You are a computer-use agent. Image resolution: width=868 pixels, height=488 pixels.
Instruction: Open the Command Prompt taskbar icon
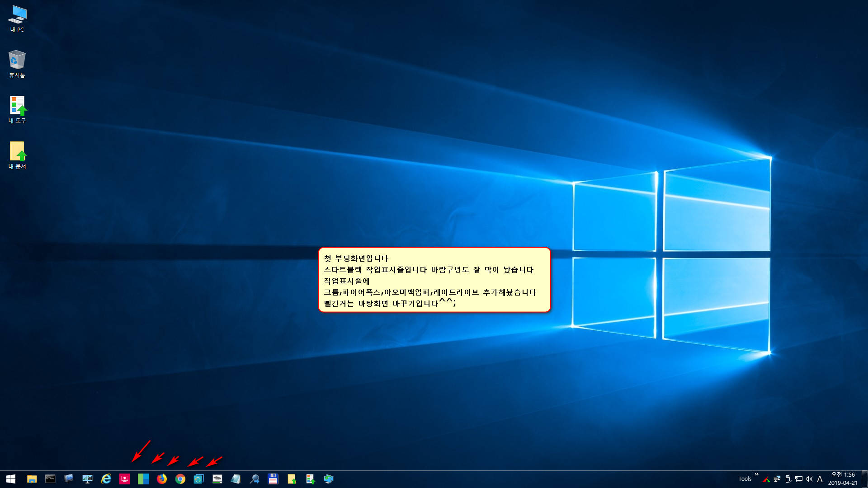(50, 479)
